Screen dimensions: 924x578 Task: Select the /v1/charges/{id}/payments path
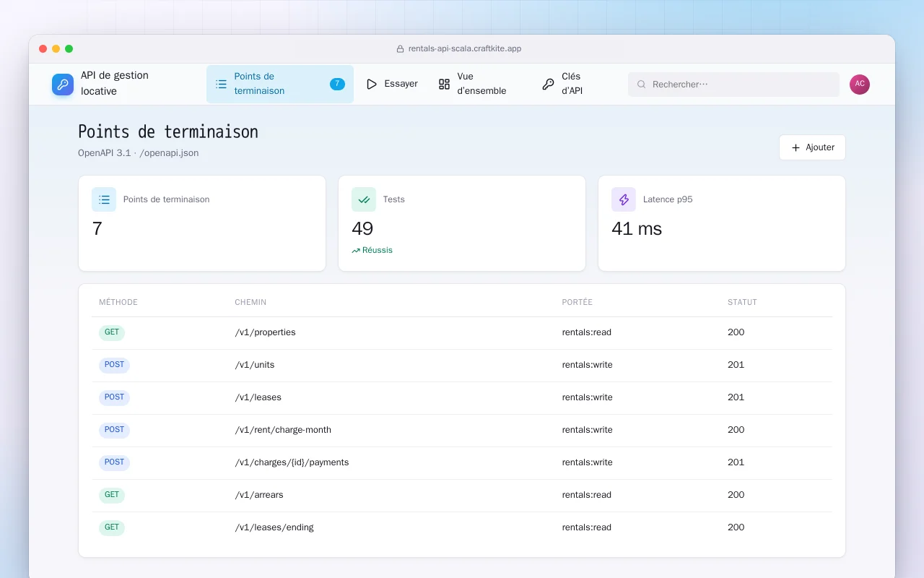pyautogui.click(x=292, y=462)
